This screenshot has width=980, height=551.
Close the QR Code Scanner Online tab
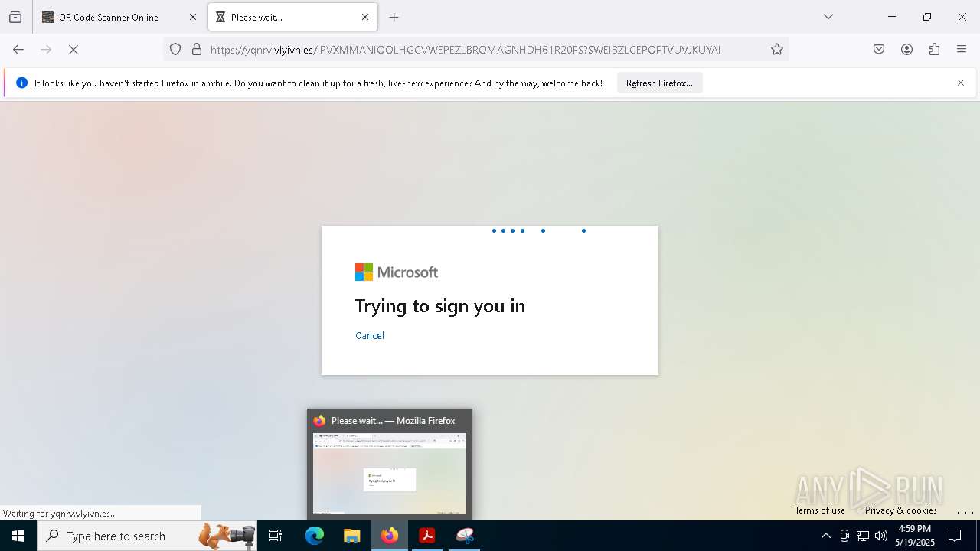(193, 17)
